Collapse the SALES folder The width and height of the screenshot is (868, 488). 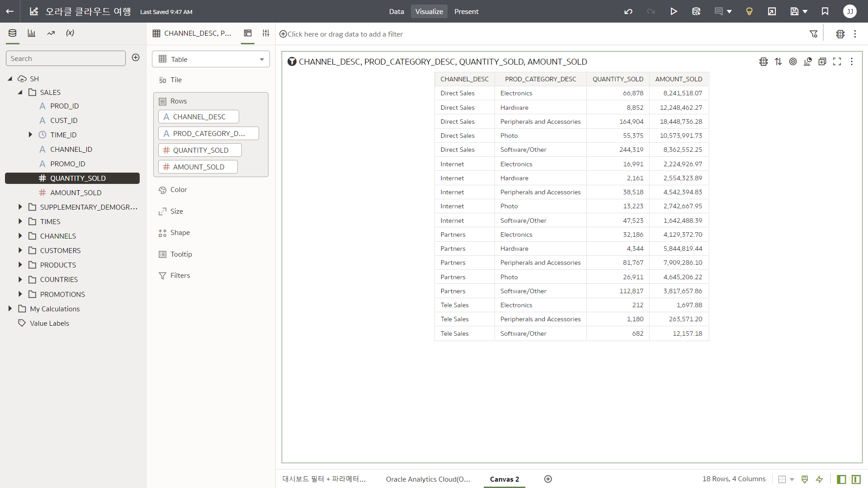pyautogui.click(x=20, y=92)
